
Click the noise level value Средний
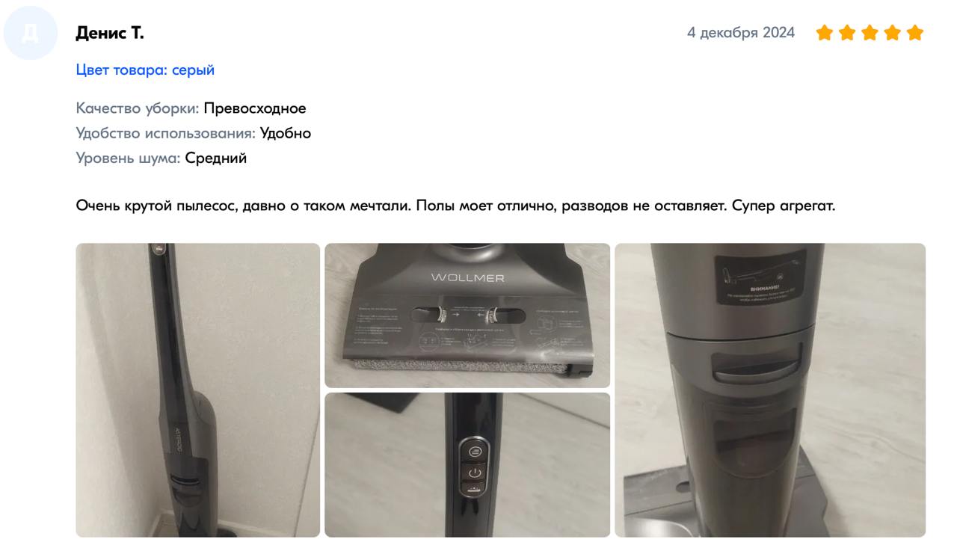point(216,158)
